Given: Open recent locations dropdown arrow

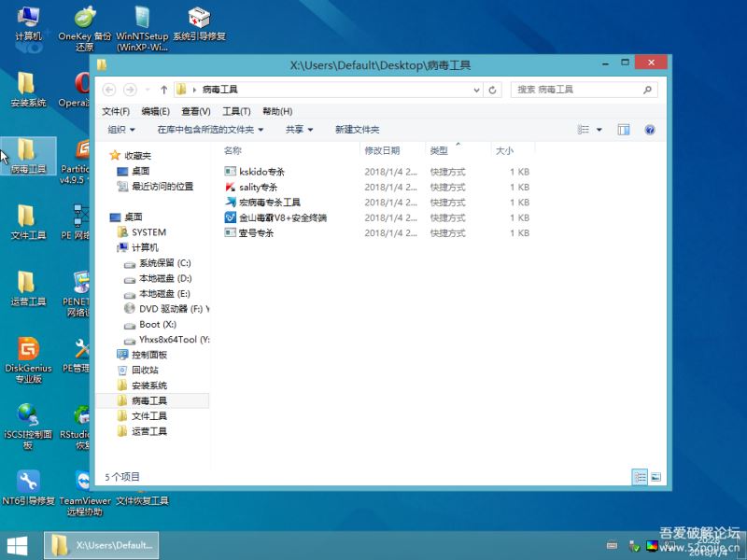Looking at the screenshot, I should click(148, 90).
